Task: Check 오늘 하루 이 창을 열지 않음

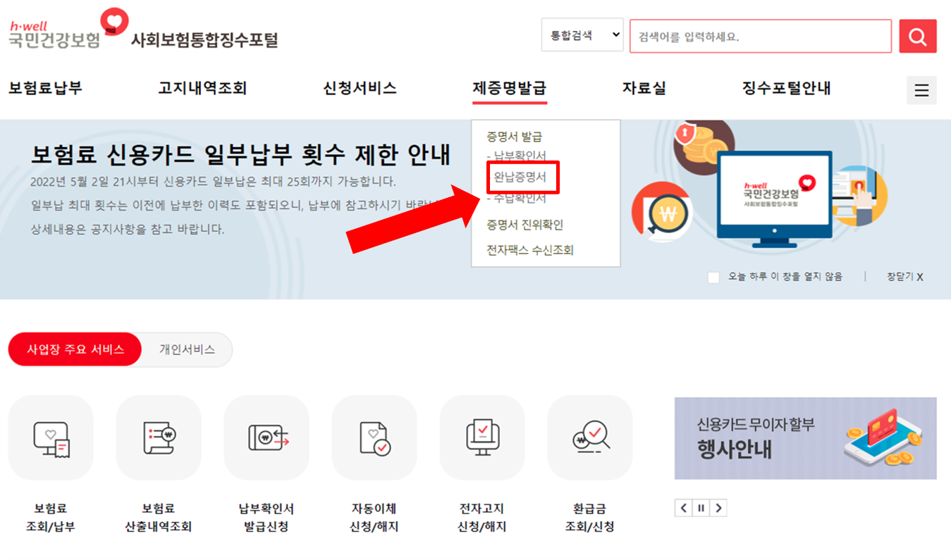Action: [x=713, y=277]
